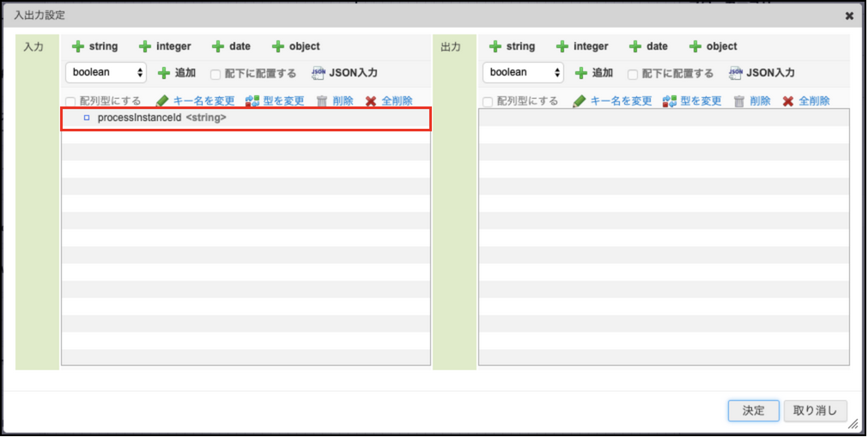Click 型を変更 in the 入力 panel
Image resolution: width=868 pixels, height=437 pixels.
click(x=275, y=100)
